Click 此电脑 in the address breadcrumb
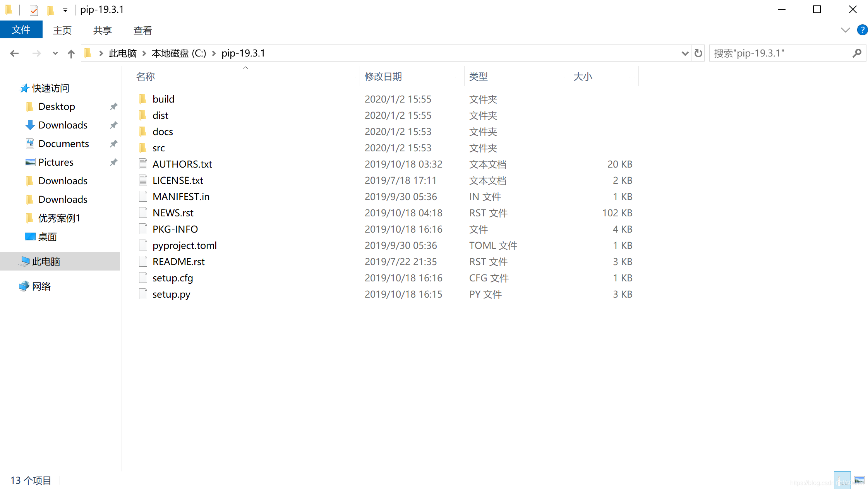 123,53
